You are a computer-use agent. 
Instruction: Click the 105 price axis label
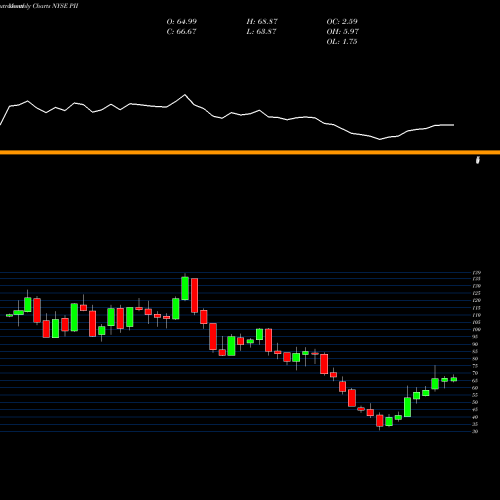point(477,322)
